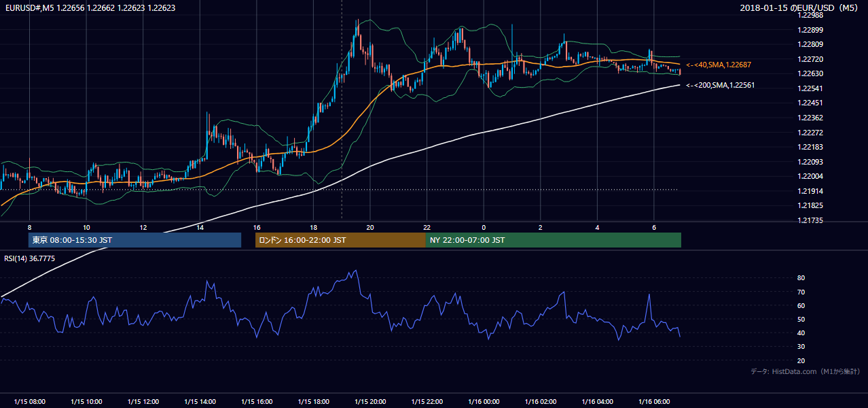
Task: Click price axis value 1.22720
Action: pyautogui.click(x=811, y=60)
